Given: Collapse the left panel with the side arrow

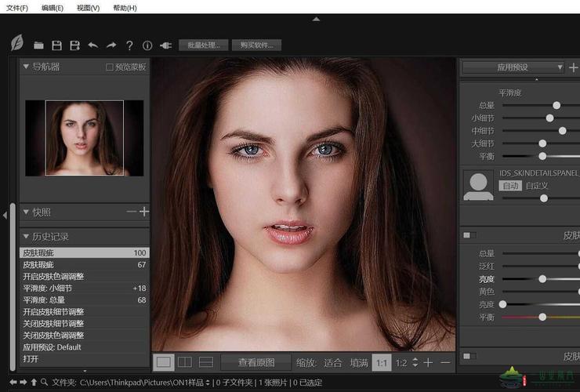Looking at the screenshot, I should click(5, 215).
